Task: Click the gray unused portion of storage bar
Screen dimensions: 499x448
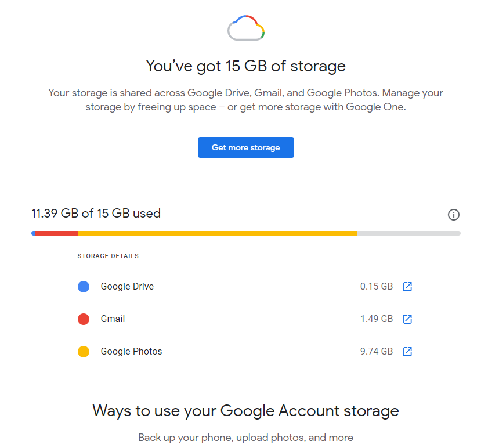Action: (x=408, y=233)
